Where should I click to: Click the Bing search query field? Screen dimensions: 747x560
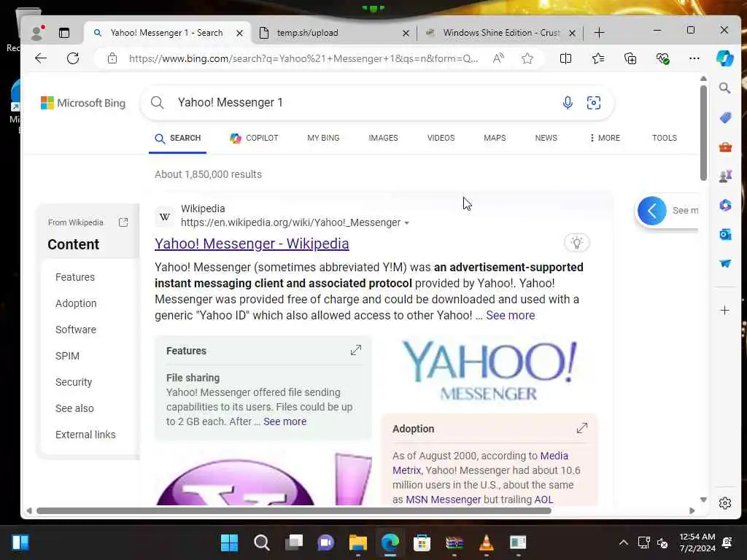[367, 102]
